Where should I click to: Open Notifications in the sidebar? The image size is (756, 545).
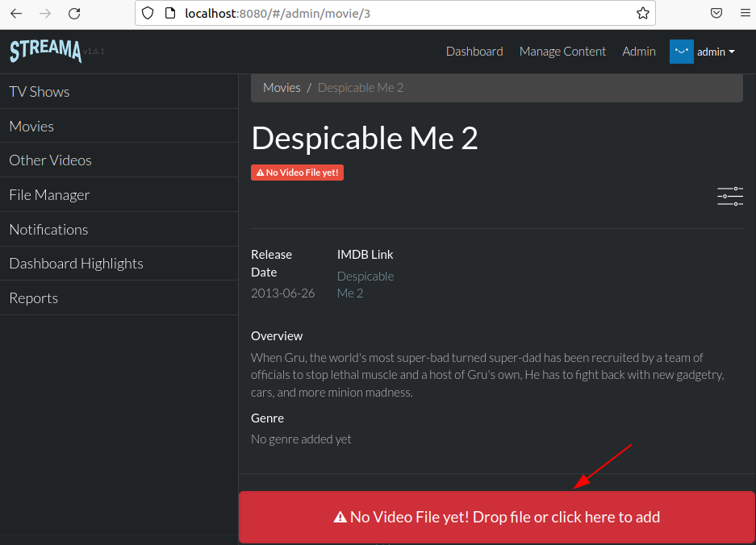119,230
